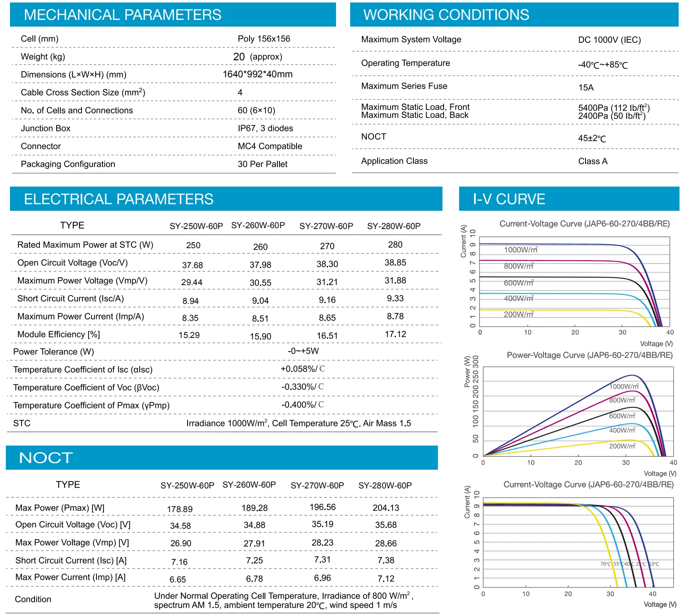Click the MECHANICAL PARAMETERS header
The height and width of the screenshot is (616, 682).
pyautogui.click(x=173, y=15)
